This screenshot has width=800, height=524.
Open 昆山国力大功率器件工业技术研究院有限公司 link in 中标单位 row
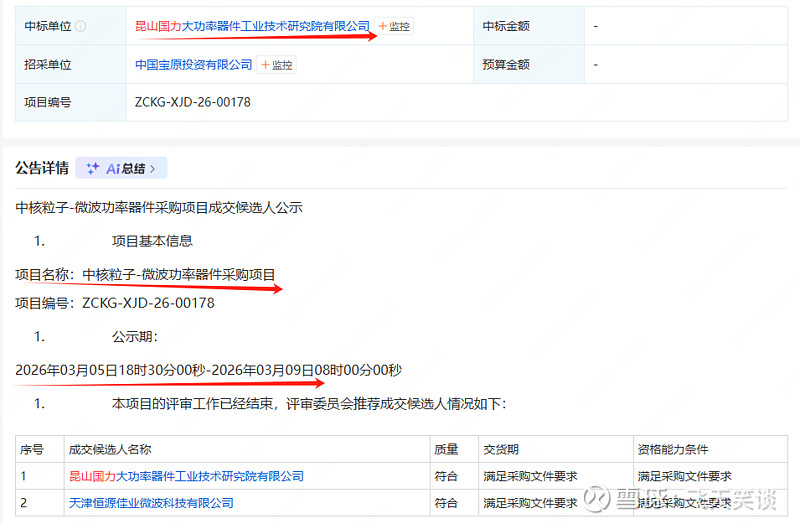[252, 26]
